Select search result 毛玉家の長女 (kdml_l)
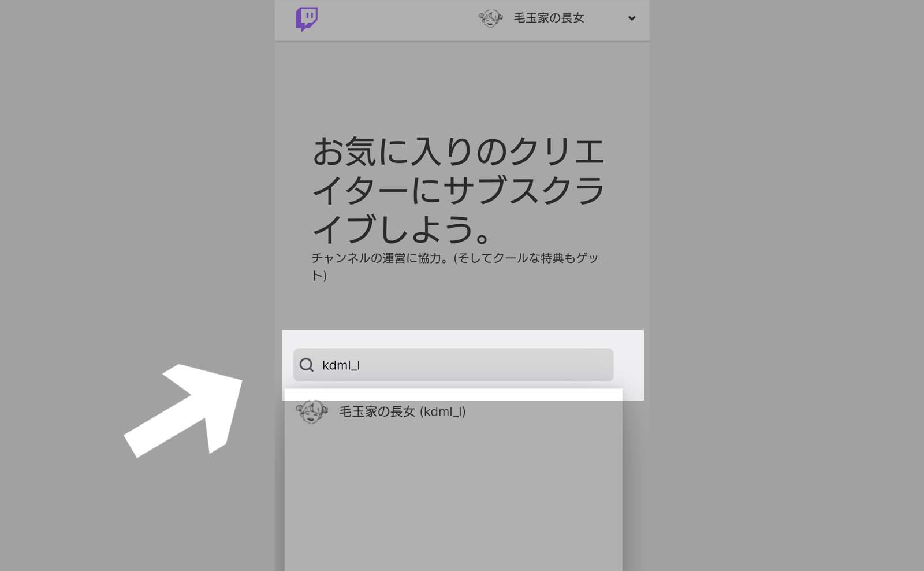 pyautogui.click(x=453, y=411)
